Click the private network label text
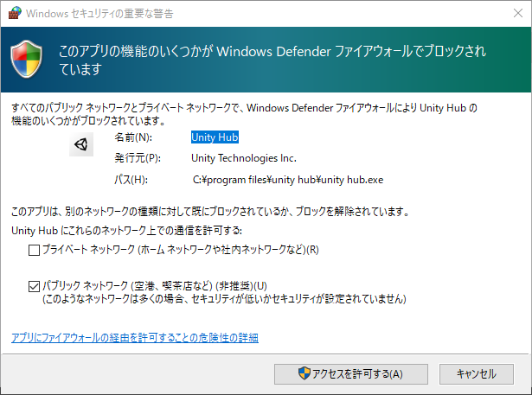 [181, 251]
